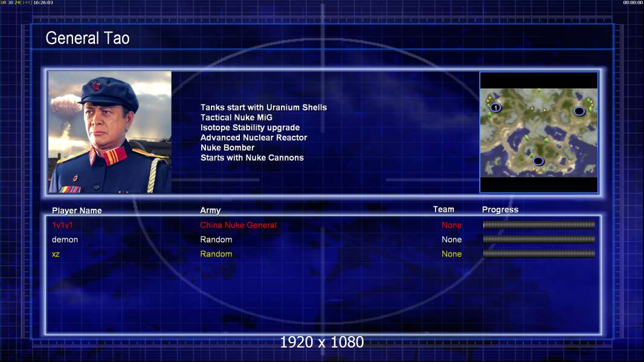Viewport: 644px width, 362px height.
Task: Click the "Progress" column header
Action: [500, 210]
